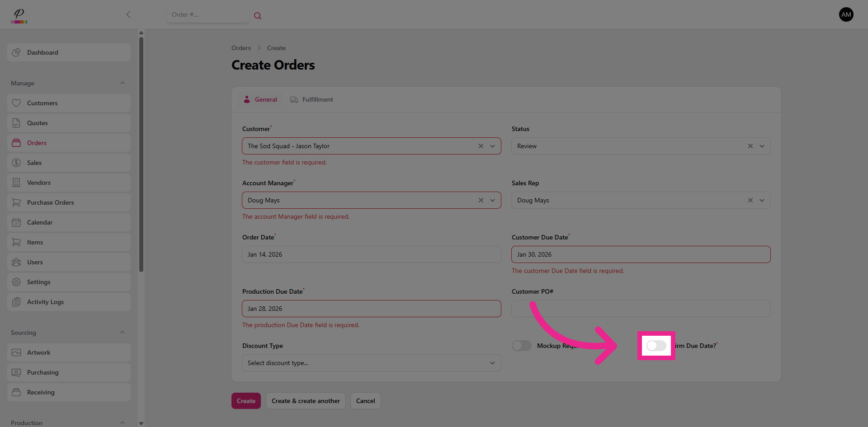
Task: Click the Customers heart icon
Action: click(x=16, y=103)
